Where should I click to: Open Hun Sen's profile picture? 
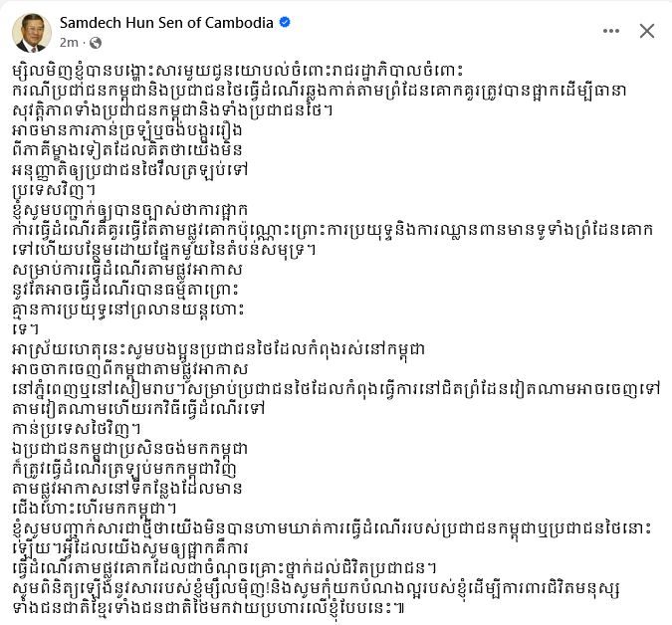click(31, 32)
